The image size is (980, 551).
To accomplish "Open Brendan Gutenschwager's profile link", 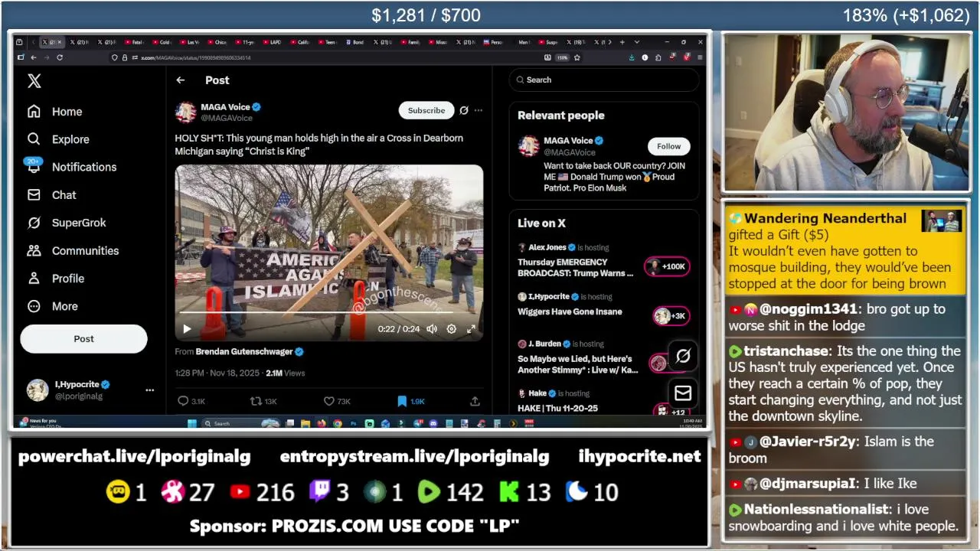I will (x=244, y=352).
